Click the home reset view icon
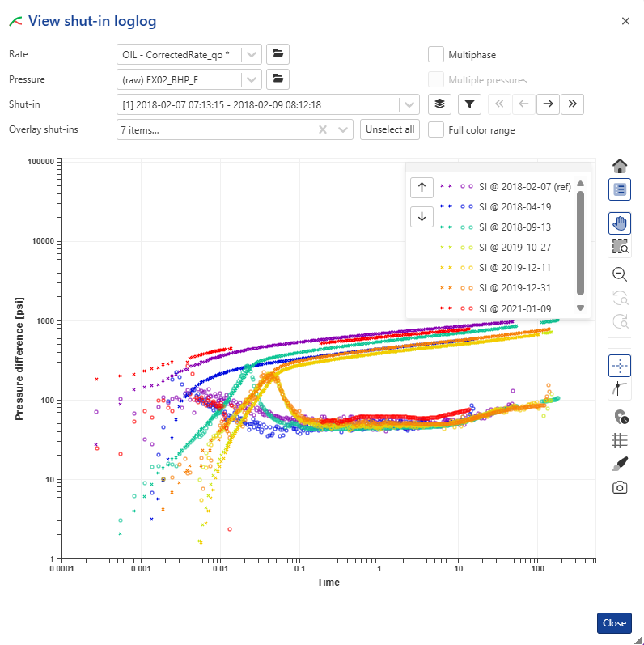This screenshot has height=645, width=644. 620,166
